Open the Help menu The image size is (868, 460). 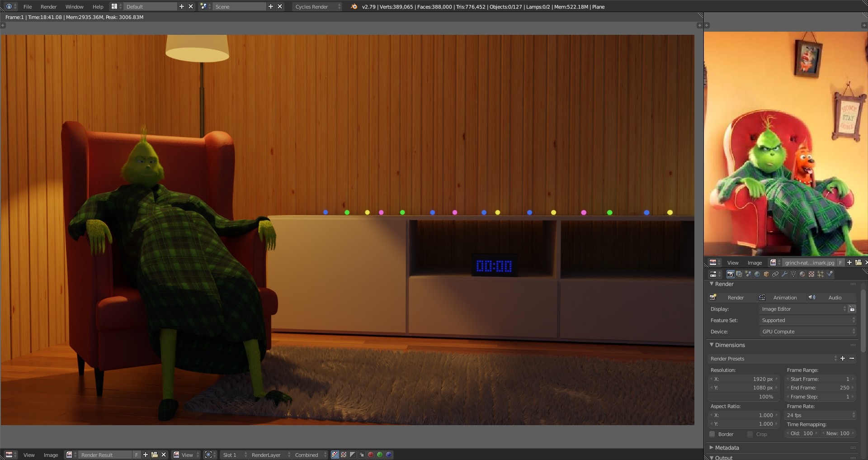coord(98,6)
